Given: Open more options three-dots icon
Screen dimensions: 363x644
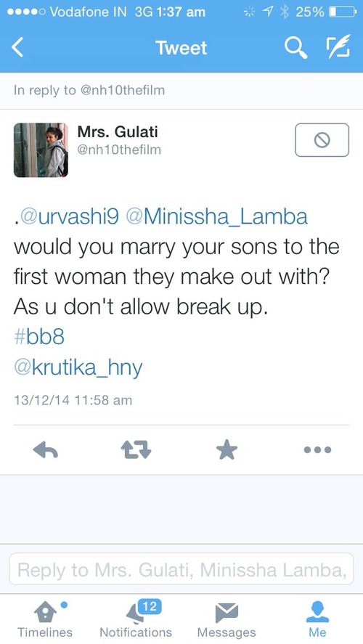Looking at the screenshot, I should [x=317, y=450].
